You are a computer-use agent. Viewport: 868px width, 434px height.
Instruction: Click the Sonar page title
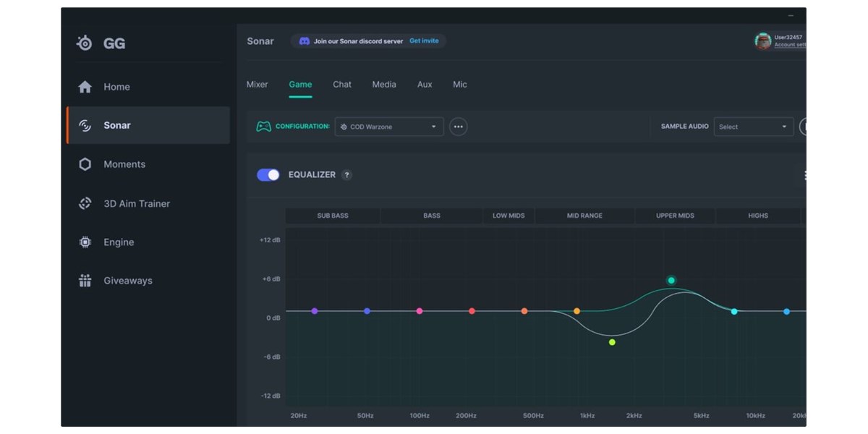(260, 41)
